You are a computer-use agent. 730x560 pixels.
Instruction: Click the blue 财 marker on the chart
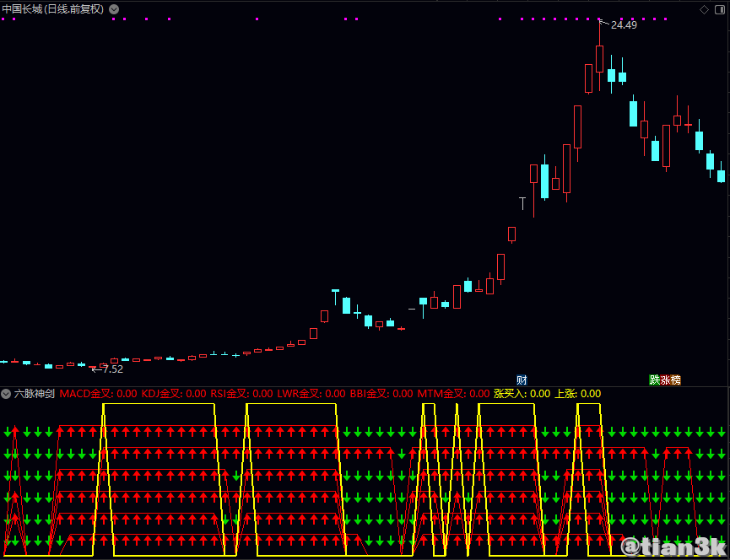click(x=522, y=380)
